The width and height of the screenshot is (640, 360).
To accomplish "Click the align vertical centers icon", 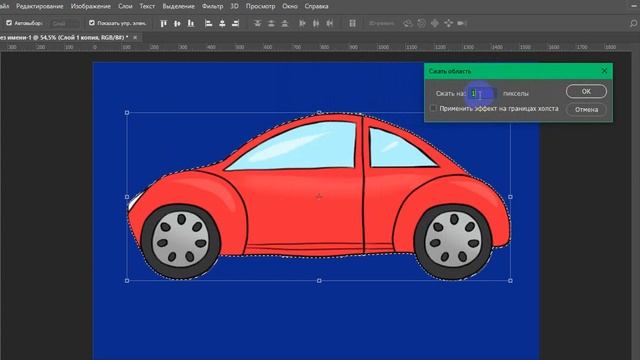I will click(x=177, y=23).
